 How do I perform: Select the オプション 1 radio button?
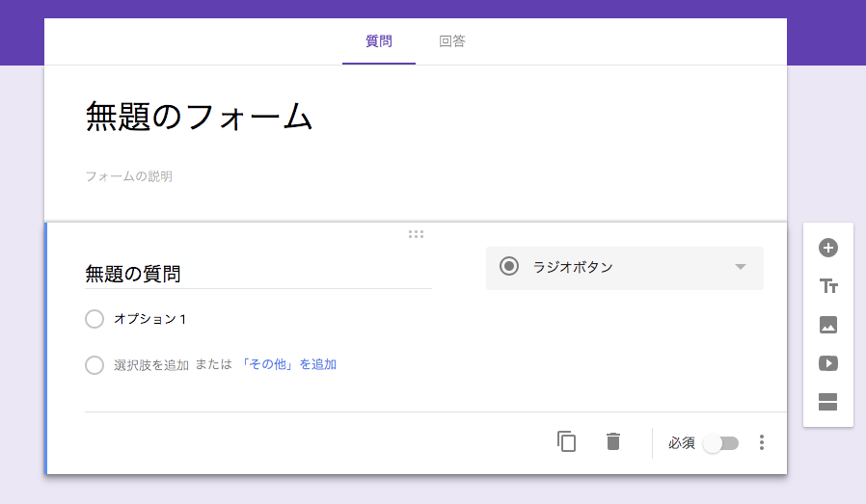[x=95, y=319]
